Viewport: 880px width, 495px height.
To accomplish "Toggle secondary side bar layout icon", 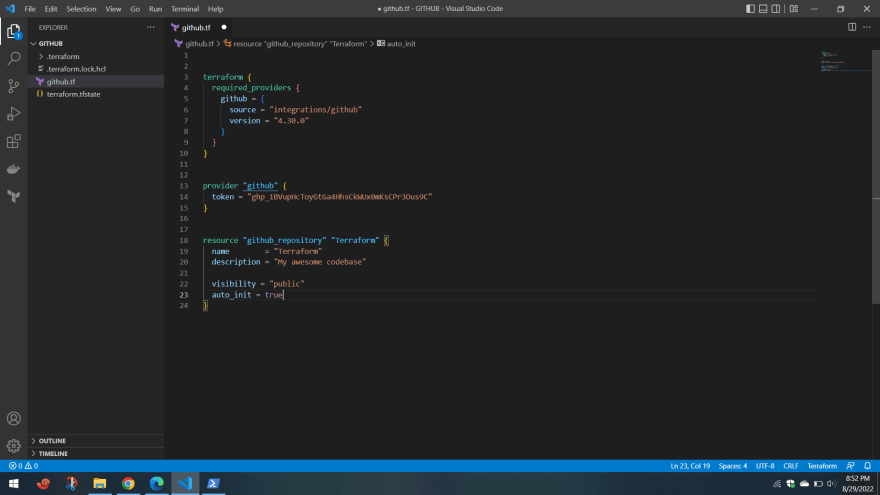I will (776, 9).
